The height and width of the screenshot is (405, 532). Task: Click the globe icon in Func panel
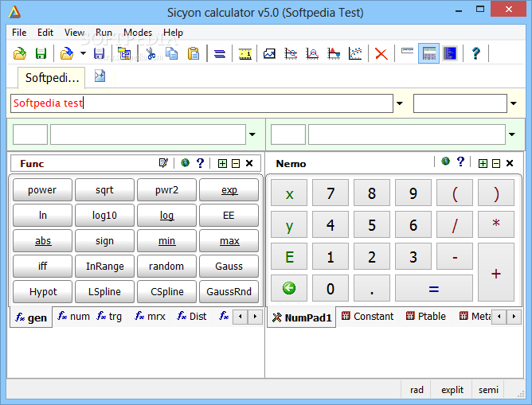click(185, 162)
